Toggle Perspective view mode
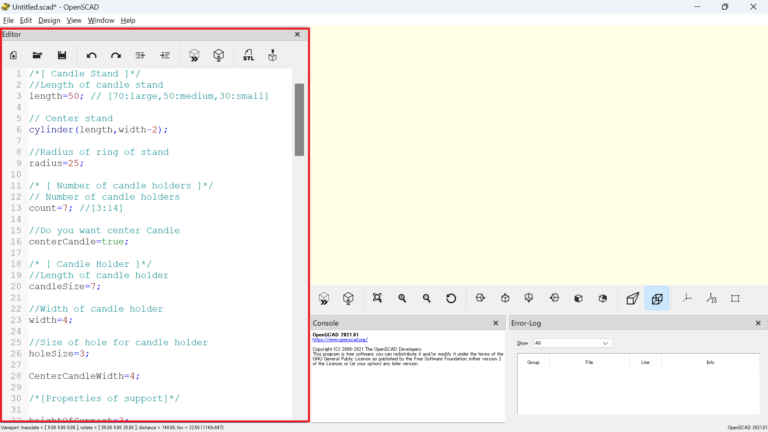 [x=632, y=298]
